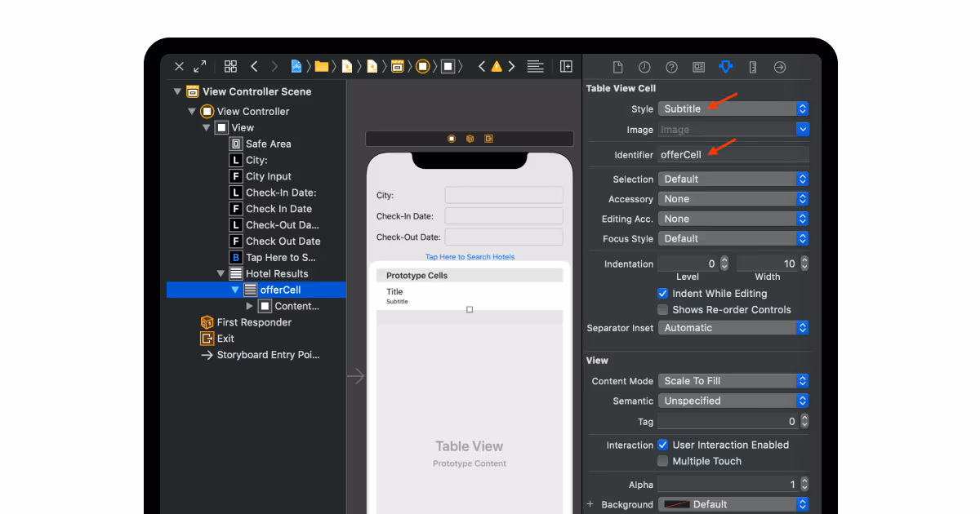Open the File inspector tab
This screenshot has width=980, height=514.
coord(618,67)
